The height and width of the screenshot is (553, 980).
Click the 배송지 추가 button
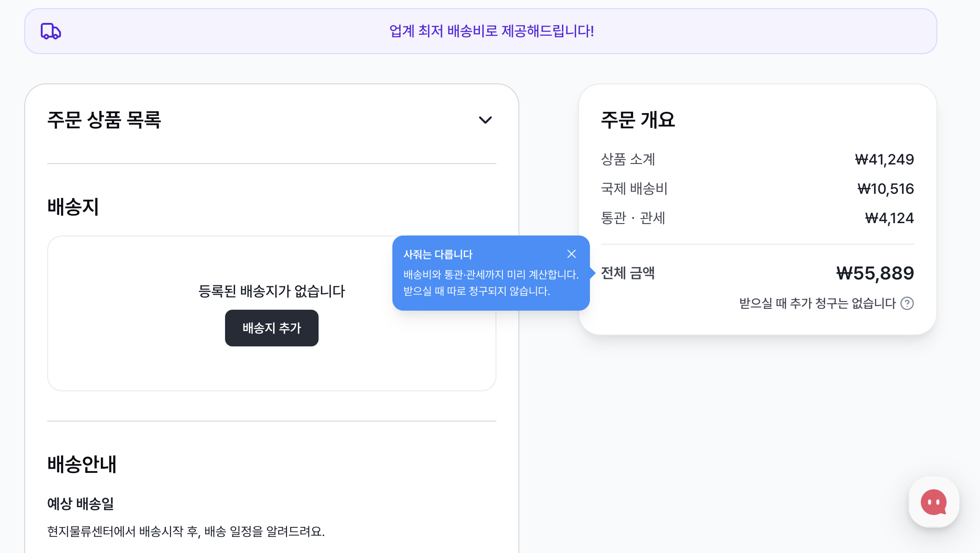point(272,328)
